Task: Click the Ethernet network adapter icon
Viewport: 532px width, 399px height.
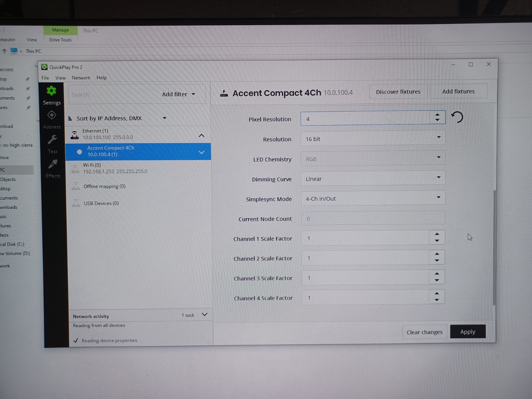Action: [x=74, y=135]
